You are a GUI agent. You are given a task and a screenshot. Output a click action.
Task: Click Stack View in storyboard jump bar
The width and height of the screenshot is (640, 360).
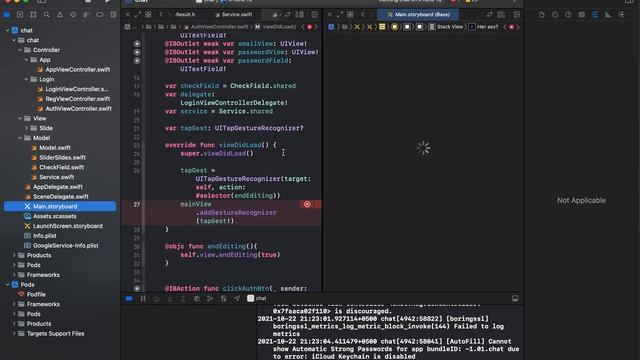[x=446, y=27]
